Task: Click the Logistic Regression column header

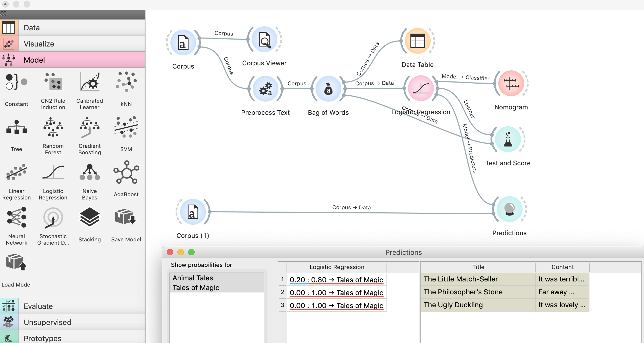Action: [x=337, y=267]
